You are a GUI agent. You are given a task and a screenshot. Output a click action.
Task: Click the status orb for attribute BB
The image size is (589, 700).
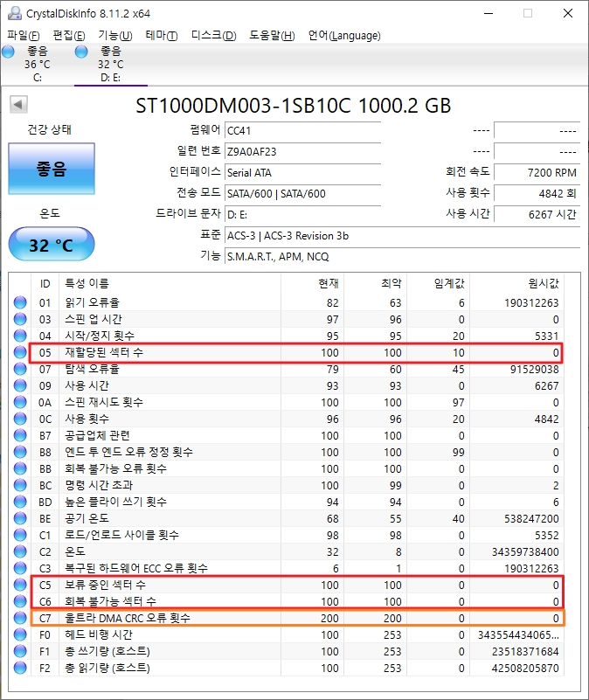[x=20, y=468]
